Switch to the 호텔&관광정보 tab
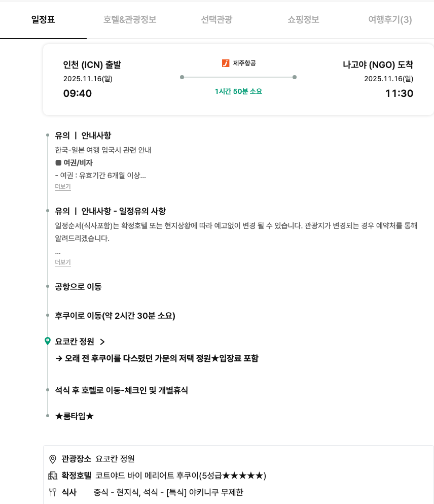The width and height of the screenshot is (434, 504). click(x=130, y=20)
